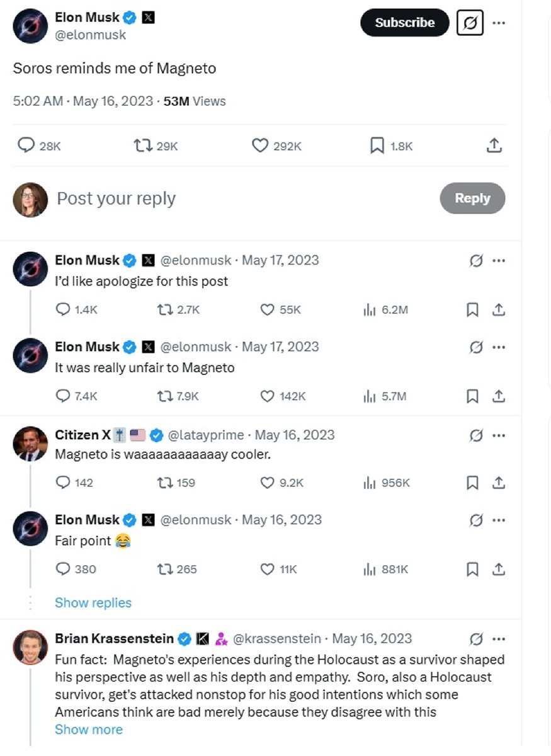The width and height of the screenshot is (551, 756).
Task: Open more options on Citizen X's reply
Action: click(499, 435)
